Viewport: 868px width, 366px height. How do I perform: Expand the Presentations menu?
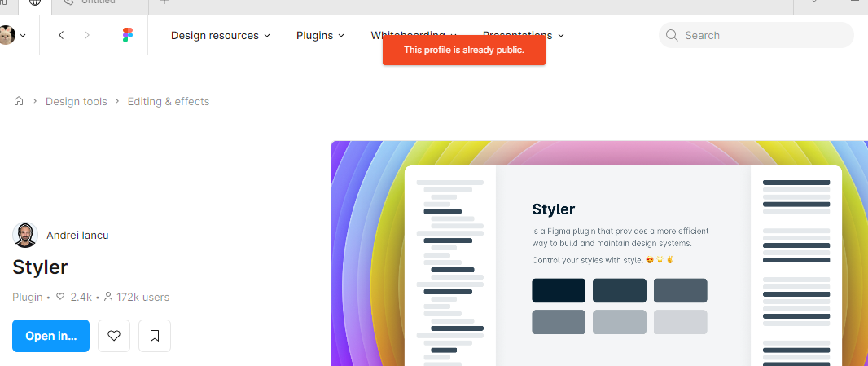click(523, 34)
